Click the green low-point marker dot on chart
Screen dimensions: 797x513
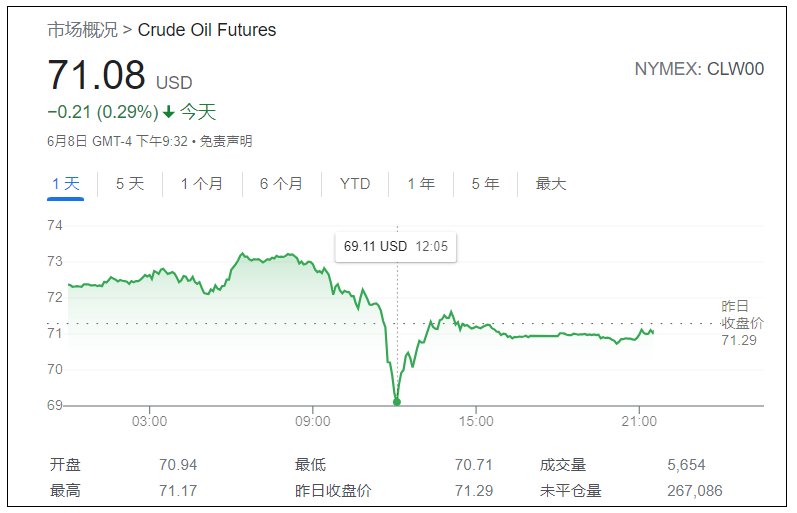click(397, 402)
